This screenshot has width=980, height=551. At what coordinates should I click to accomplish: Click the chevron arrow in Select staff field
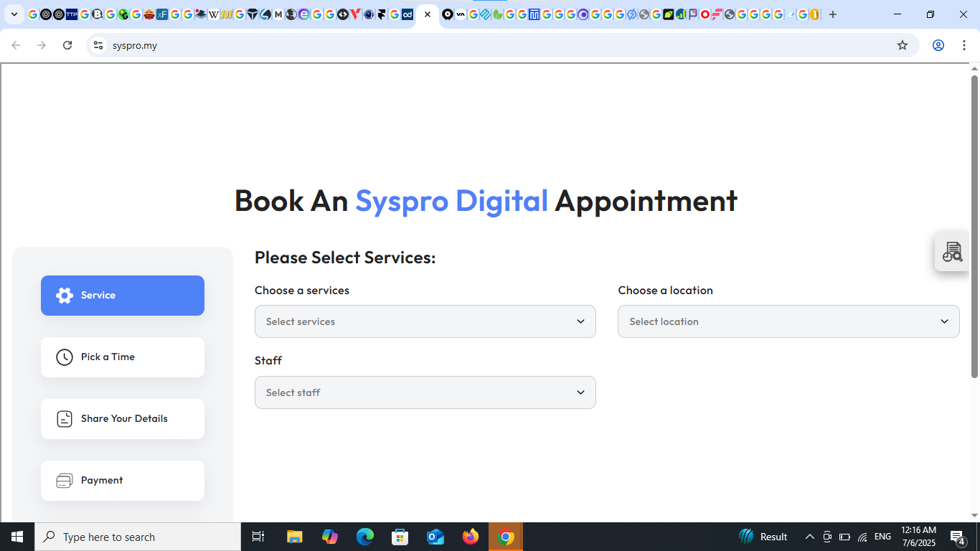pos(580,392)
